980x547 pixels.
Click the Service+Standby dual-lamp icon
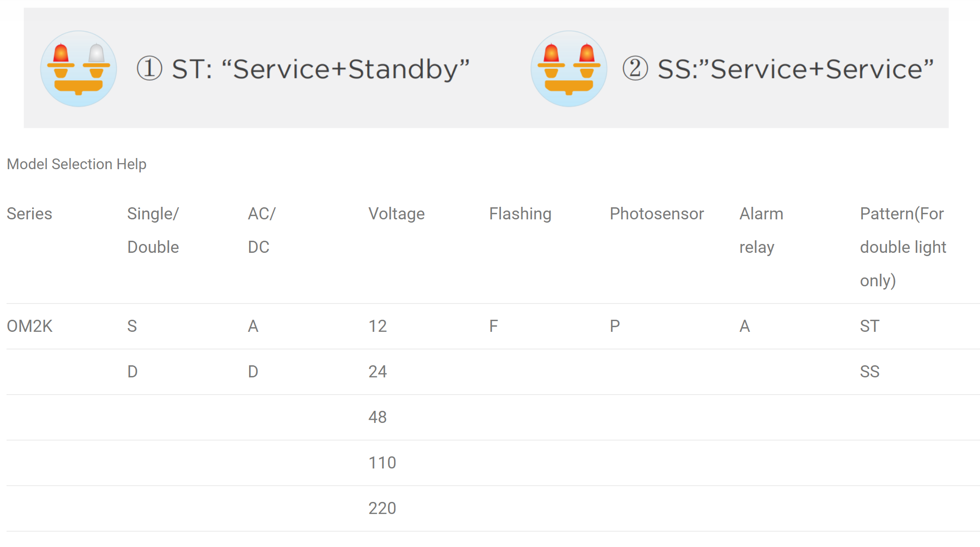tap(79, 69)
